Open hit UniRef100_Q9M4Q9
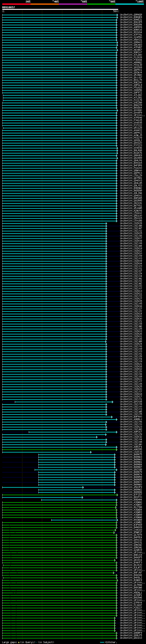 click(x=131, y=15)
